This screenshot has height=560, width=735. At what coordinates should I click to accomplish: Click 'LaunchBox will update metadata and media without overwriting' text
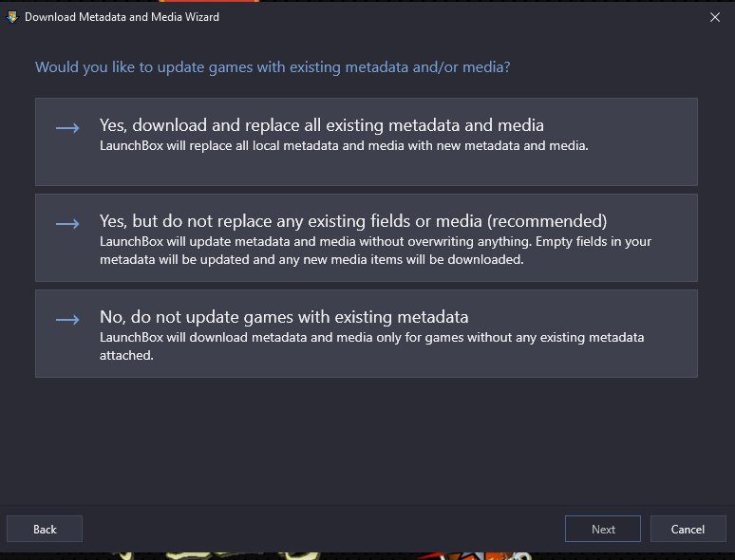tap(375, 251)
